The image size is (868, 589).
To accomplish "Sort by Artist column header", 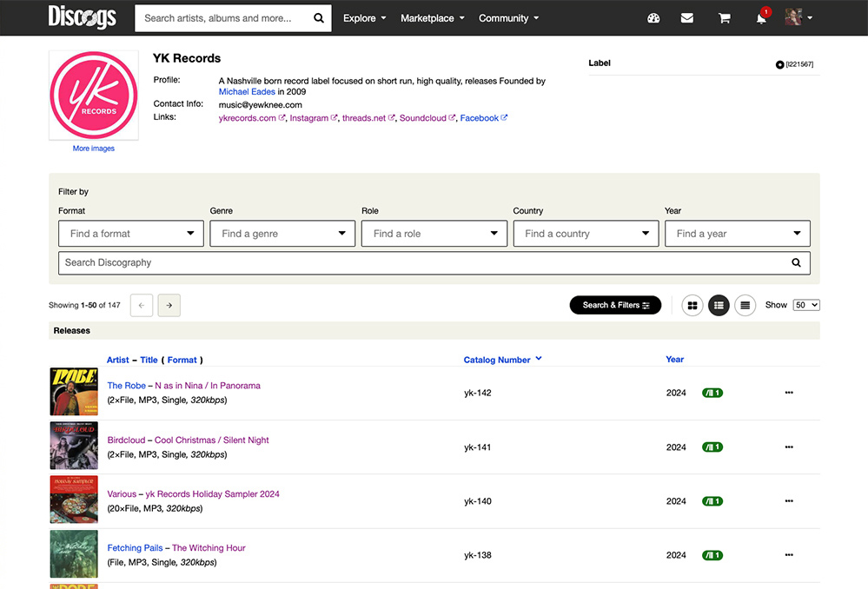I will pos(117,360).
